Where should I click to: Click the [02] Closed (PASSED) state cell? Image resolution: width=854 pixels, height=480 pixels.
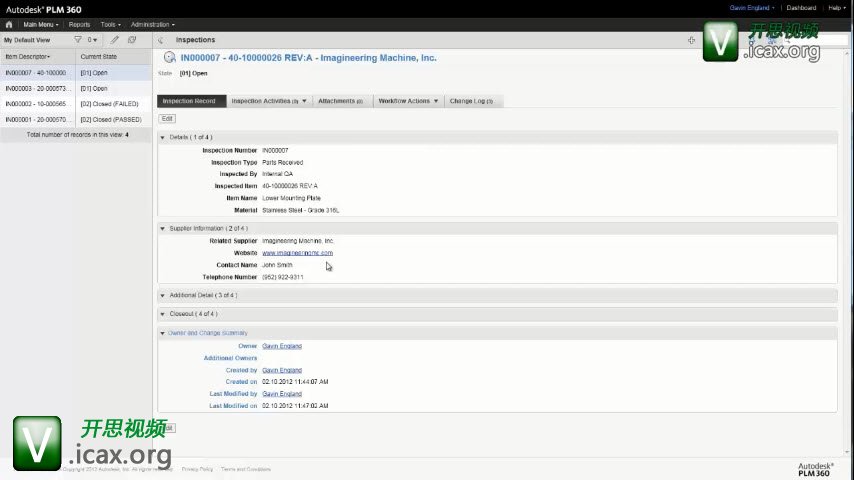click(111, 119)
